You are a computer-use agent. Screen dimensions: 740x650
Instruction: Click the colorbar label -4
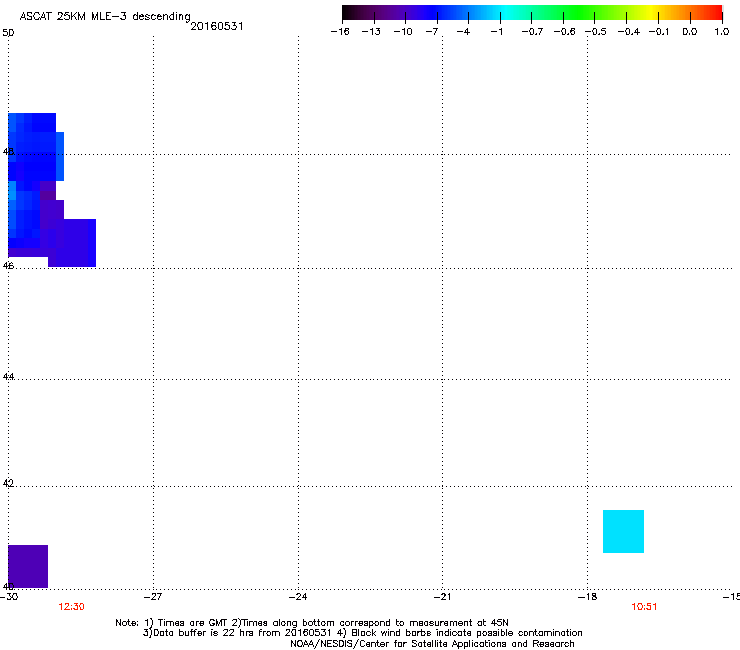463,32
